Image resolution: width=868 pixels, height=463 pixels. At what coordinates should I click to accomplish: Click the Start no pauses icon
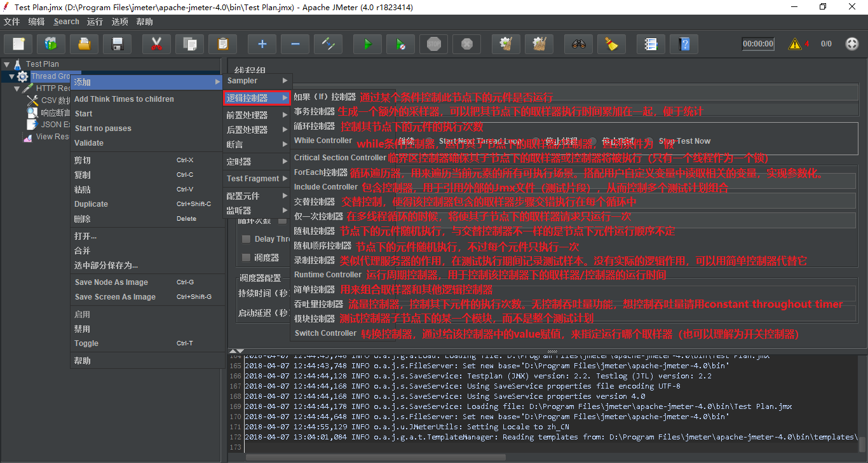pyautogui.click(x=400, y=44)
